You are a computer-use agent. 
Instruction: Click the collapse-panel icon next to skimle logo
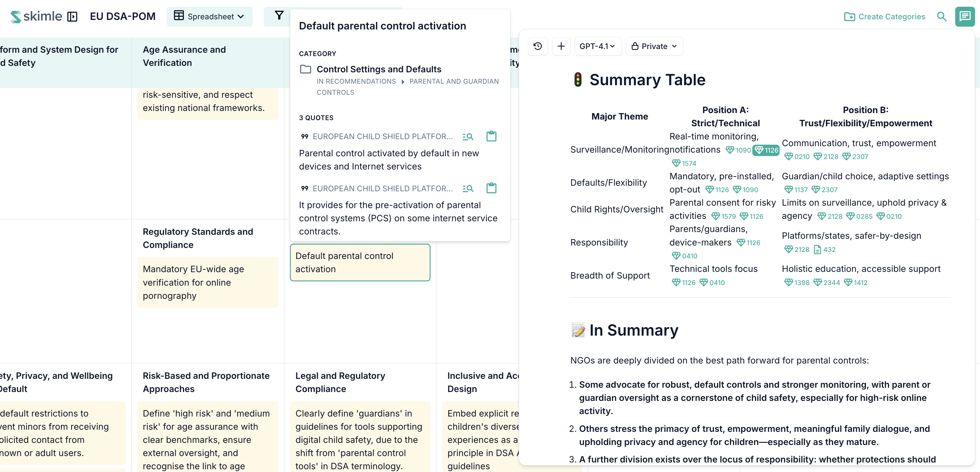click(x=73, y=17)
